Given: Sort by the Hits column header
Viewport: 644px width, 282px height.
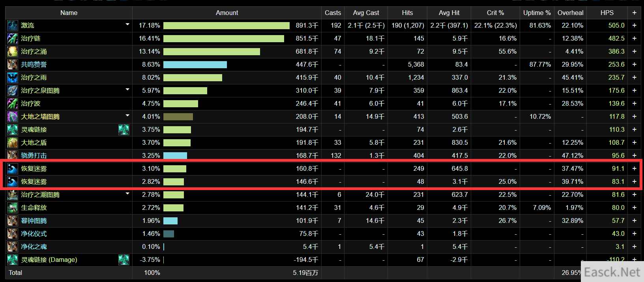Looking at the screenshot, I should [x=407, y=13].
